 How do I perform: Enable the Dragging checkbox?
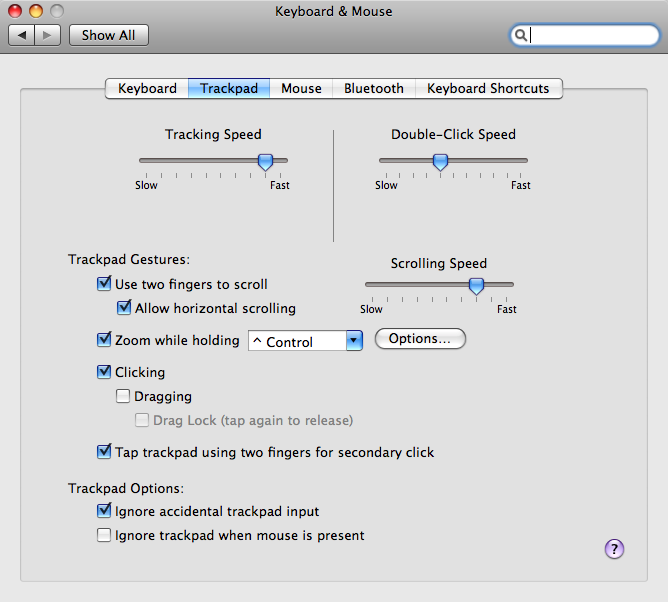pyautogui.click(x=123, y=396)
